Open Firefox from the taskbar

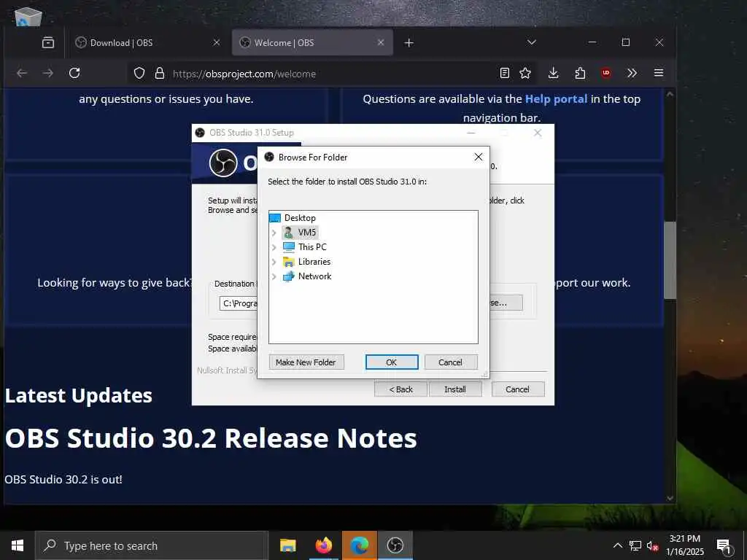pyautogui.click(x=323, y=545)
